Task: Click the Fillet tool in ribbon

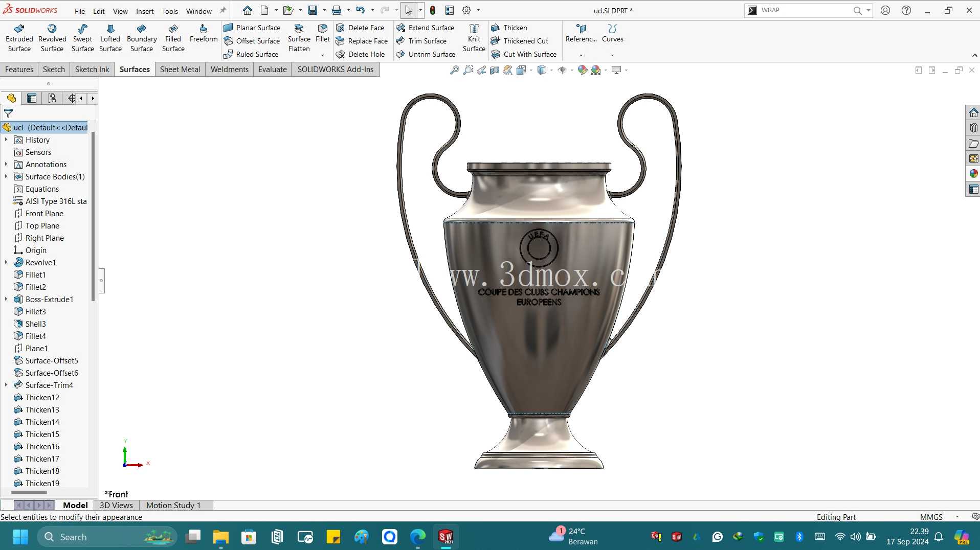Action: (x=323, y=34)
